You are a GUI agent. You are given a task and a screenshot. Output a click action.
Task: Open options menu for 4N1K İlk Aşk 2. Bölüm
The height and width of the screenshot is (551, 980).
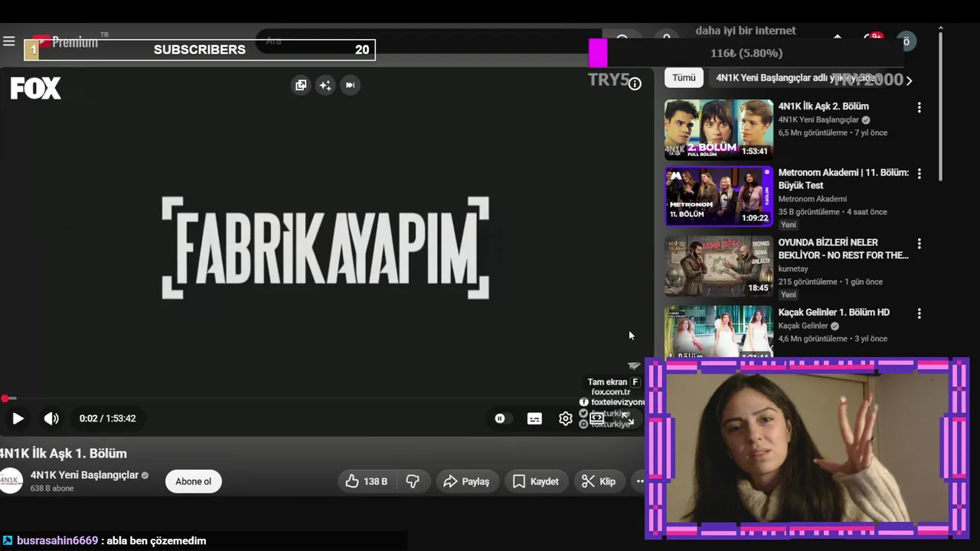tap(919, 108)
